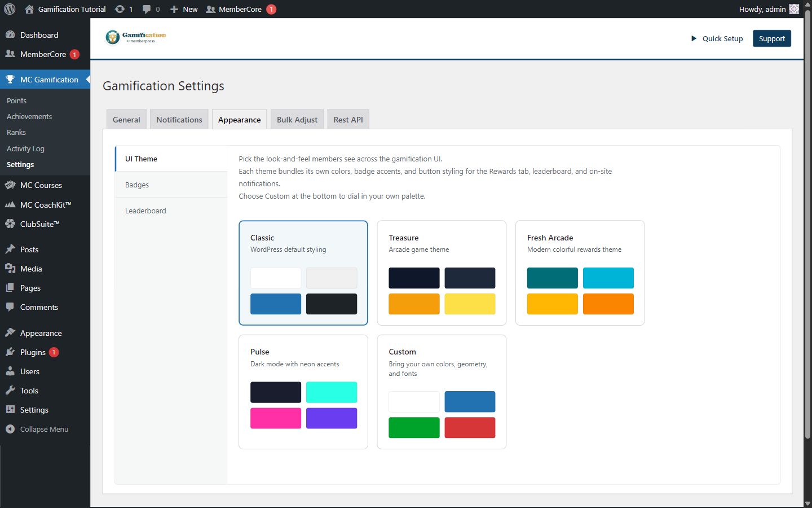Image resolution: width=812 pixels, height=508 pixels.
Task: Select the UI Theme side tab
Action: (171, 159)
